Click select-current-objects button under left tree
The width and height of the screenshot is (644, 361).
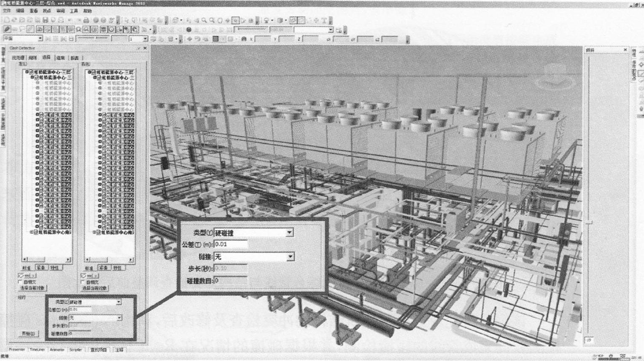[x=32, y=288]
